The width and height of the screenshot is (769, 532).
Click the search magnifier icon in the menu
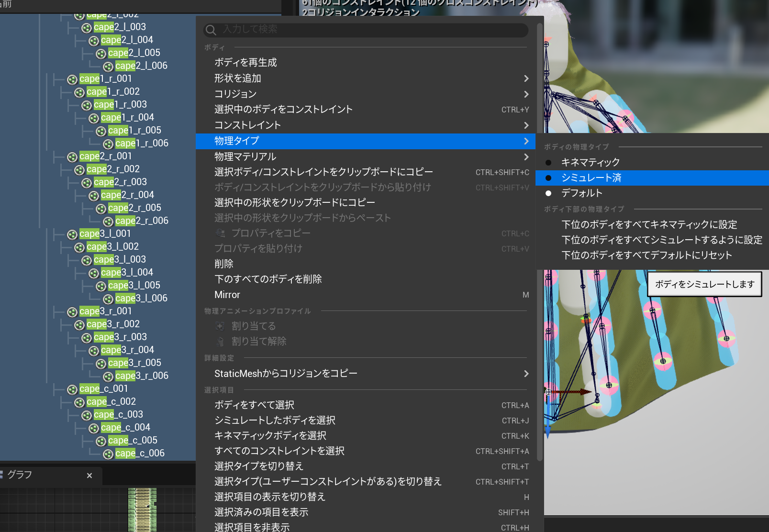pos(211,30)
